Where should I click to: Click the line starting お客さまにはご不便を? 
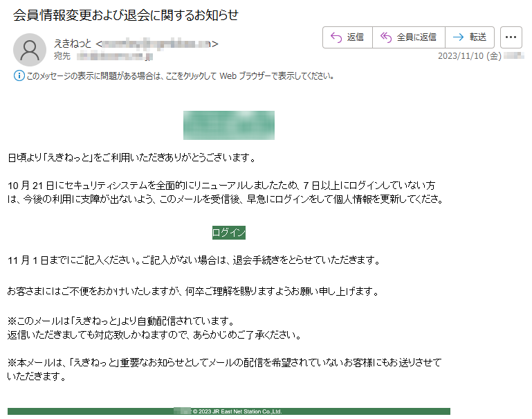[x=193, y=292]
